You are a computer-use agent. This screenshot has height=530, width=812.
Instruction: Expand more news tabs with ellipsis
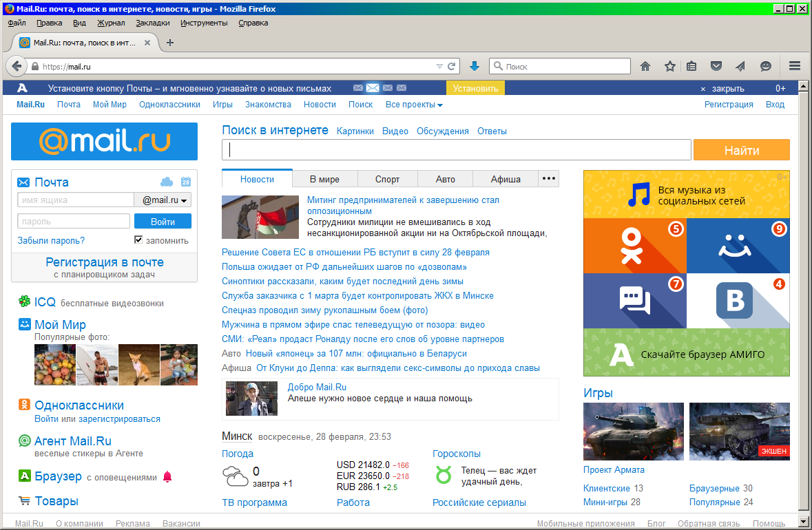point(549,178)
